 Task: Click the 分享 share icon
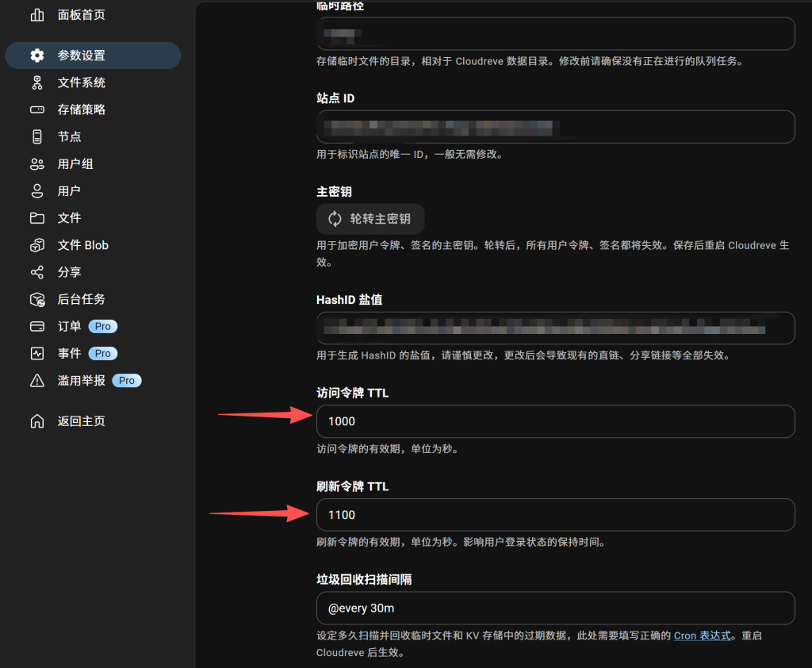point(37,272)
